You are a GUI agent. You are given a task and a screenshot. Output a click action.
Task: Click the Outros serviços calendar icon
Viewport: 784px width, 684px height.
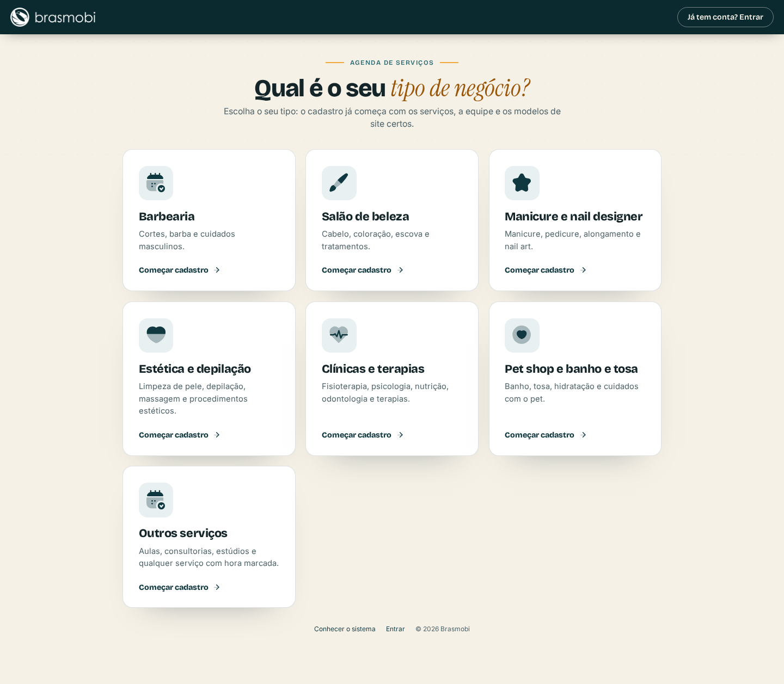pos(156,500)
